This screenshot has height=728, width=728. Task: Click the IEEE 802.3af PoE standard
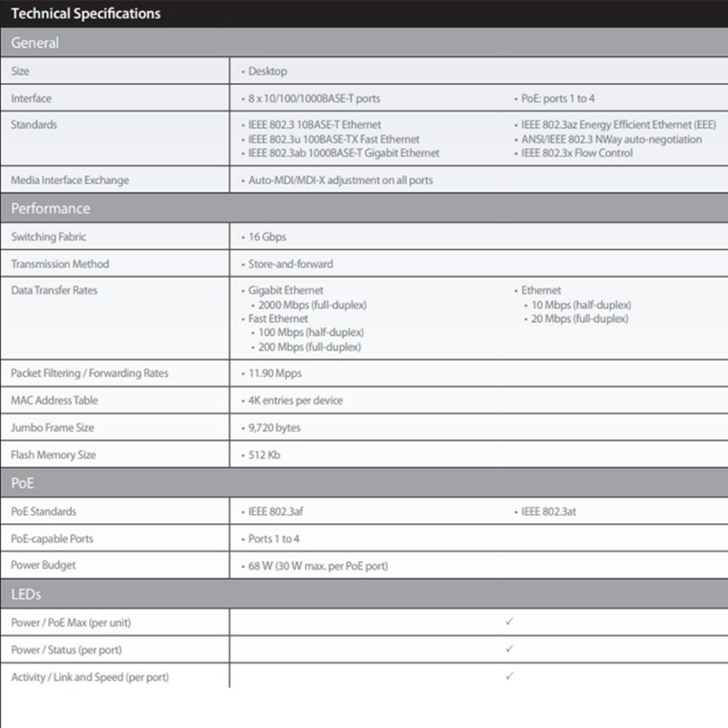[x=274, y=511]
